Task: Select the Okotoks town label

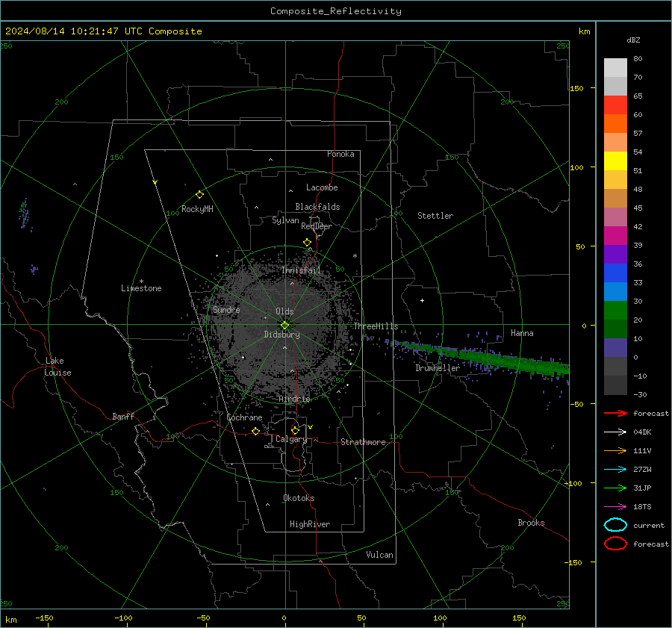Action: pos(299,498)
